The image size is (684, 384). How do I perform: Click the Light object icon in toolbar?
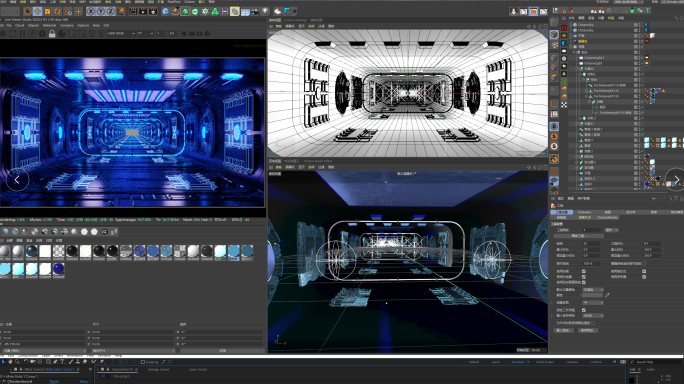coord(265,12)
